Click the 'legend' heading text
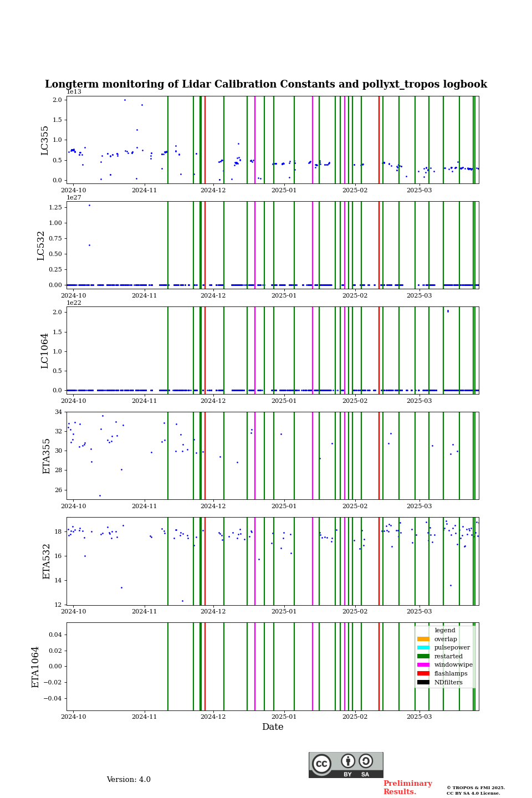 pos(445,631)
